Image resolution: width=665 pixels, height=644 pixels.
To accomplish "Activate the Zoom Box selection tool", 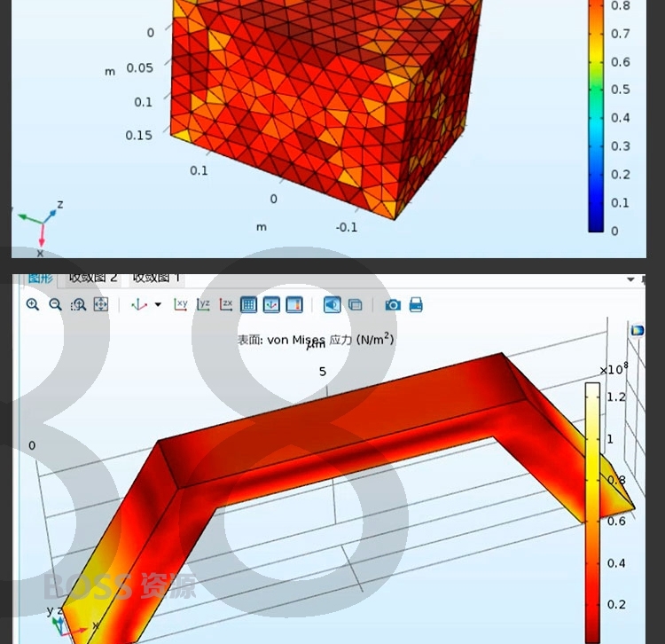I will coord(78,304).
